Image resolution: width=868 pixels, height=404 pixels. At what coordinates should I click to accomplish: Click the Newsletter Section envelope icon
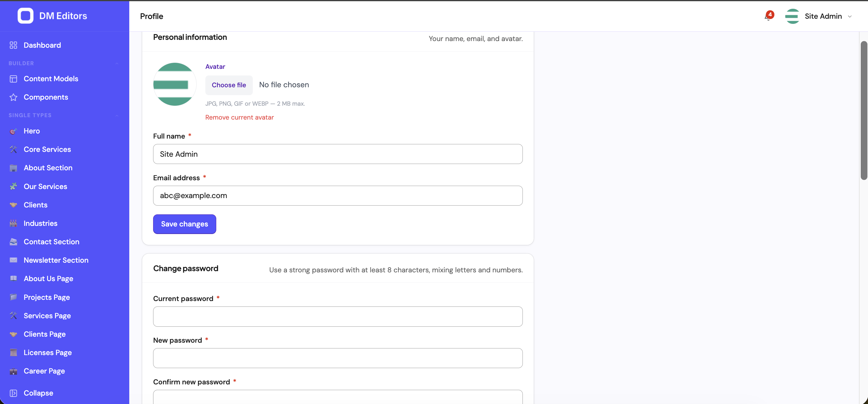(14, 260)
